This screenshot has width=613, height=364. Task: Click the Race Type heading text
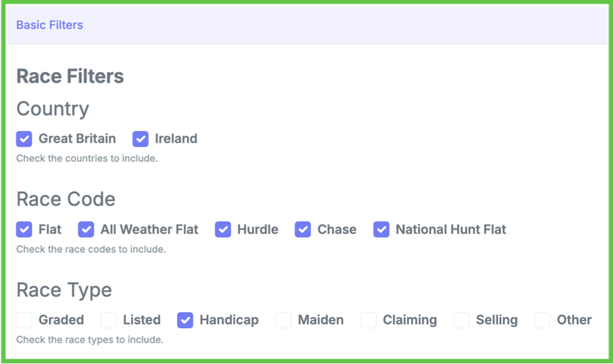coord(64,290)
